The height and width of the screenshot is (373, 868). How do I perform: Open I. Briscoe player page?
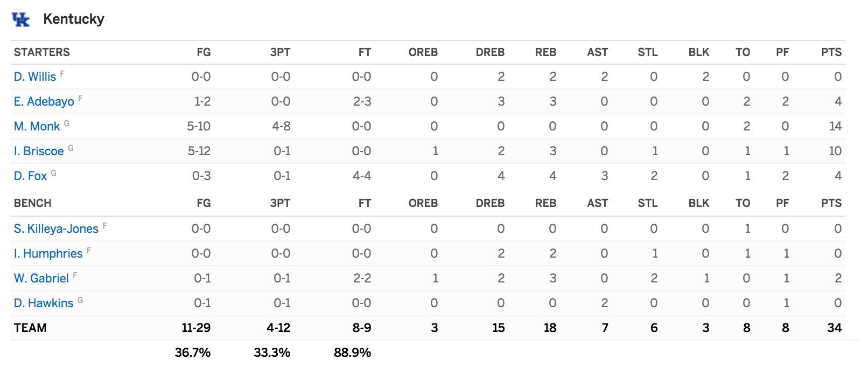pyautogui.click(x=39, y=151)
